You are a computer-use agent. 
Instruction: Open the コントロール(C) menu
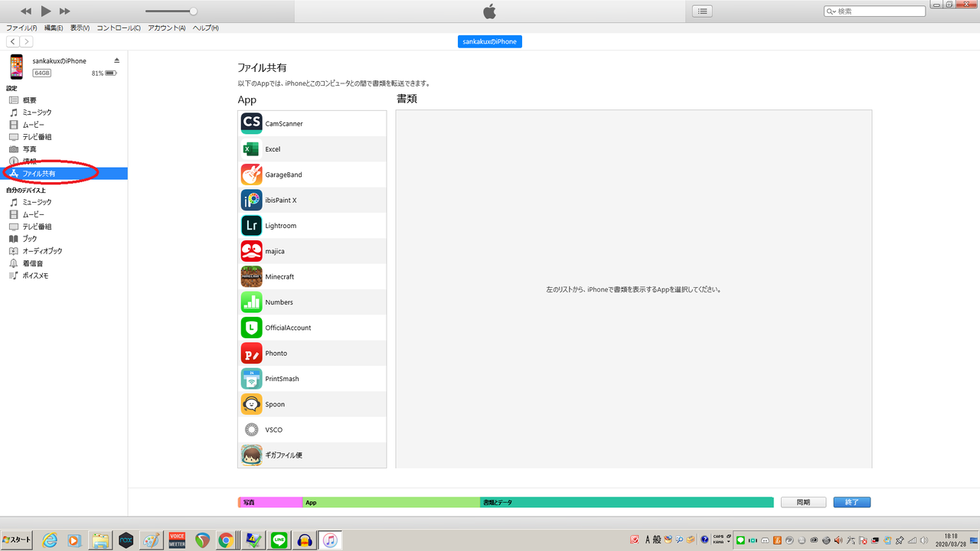coord(119,28)
